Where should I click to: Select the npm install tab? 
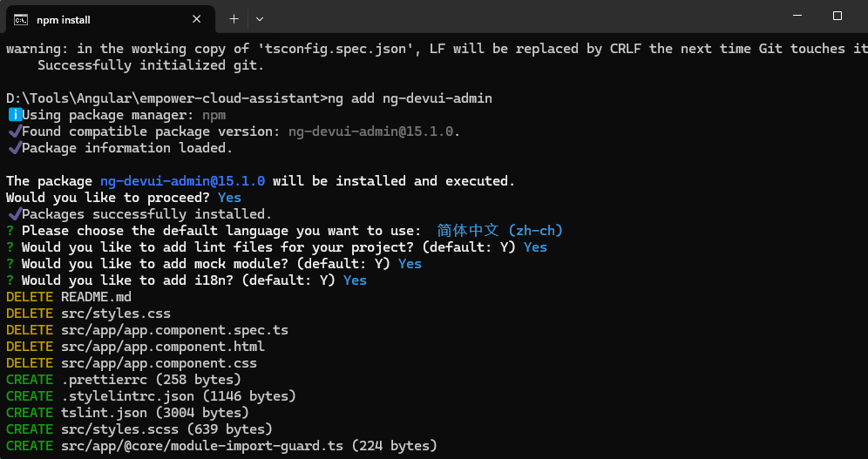[x=105, y=19]
